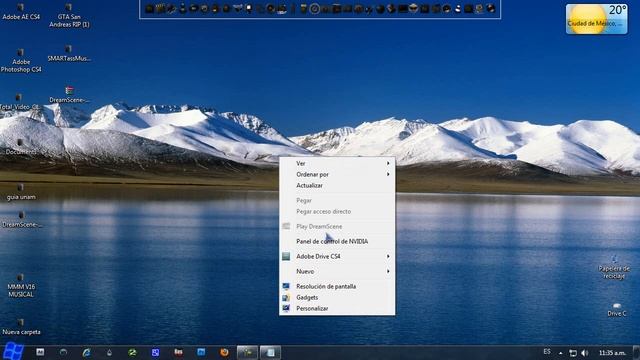Choose Actualizar in the context menu
The height and width of the screenshot is (360, 640).
point(337,185)
